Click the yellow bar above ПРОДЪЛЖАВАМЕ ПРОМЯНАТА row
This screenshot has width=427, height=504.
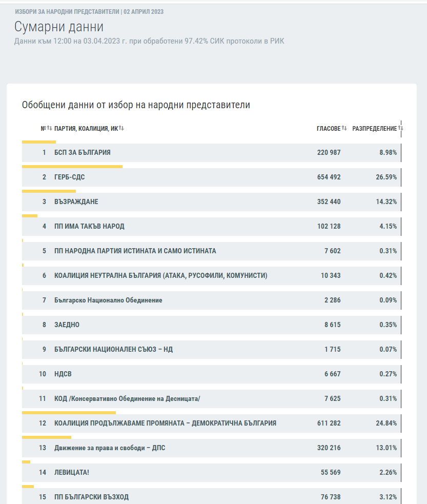[x=69, y=412]
